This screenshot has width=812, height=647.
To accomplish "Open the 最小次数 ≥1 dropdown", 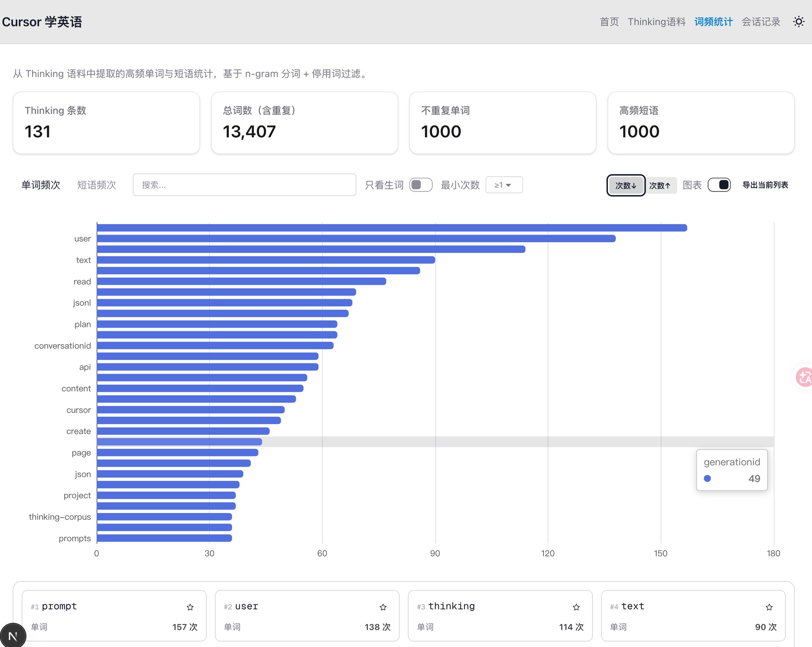I will tap(504, 185).
